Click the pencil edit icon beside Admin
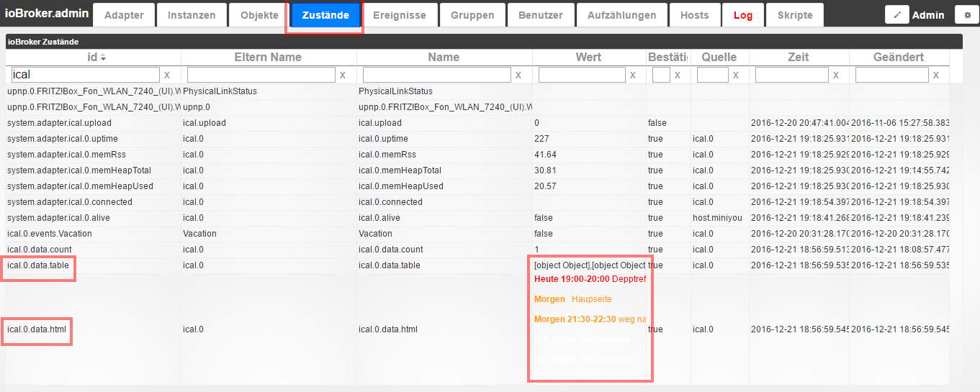 point(897,14)
